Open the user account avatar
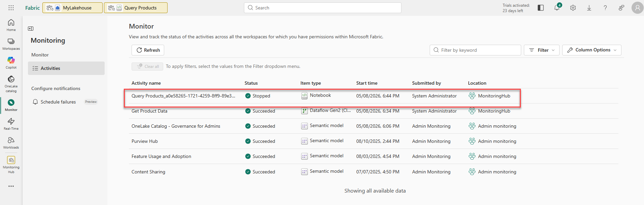Viewport: 644px width, 205px height. tap(637, 8)
